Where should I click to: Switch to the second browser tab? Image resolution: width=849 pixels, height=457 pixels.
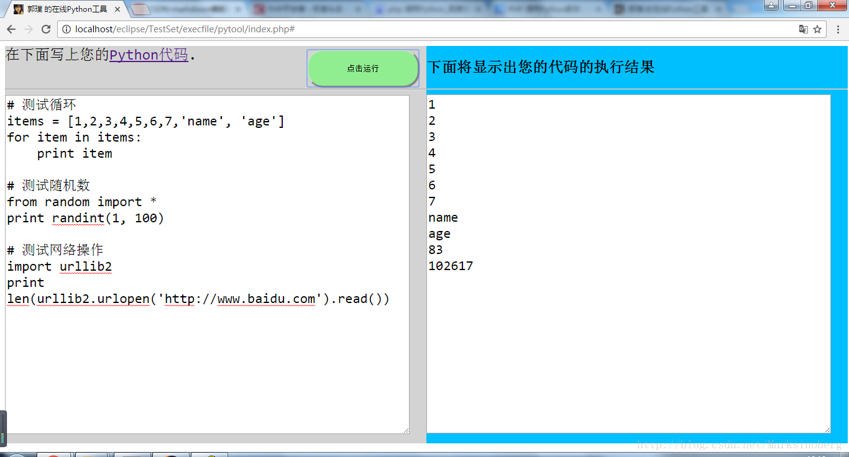pyautogui.click(x=185, y=9)
